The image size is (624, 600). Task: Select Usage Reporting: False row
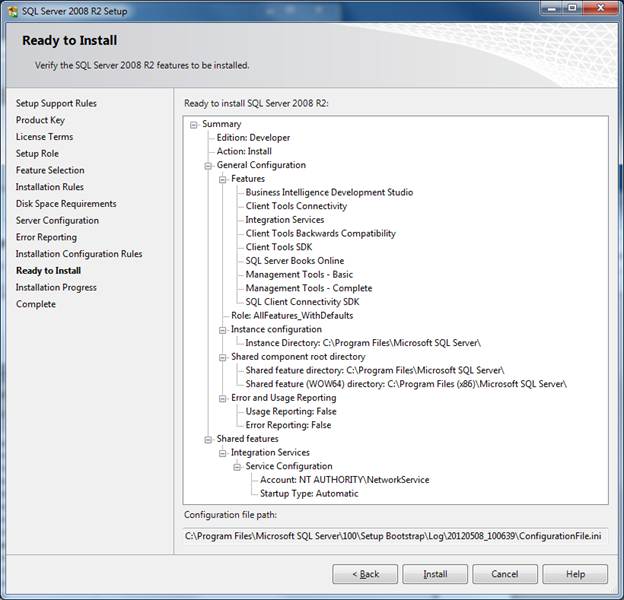291,411
